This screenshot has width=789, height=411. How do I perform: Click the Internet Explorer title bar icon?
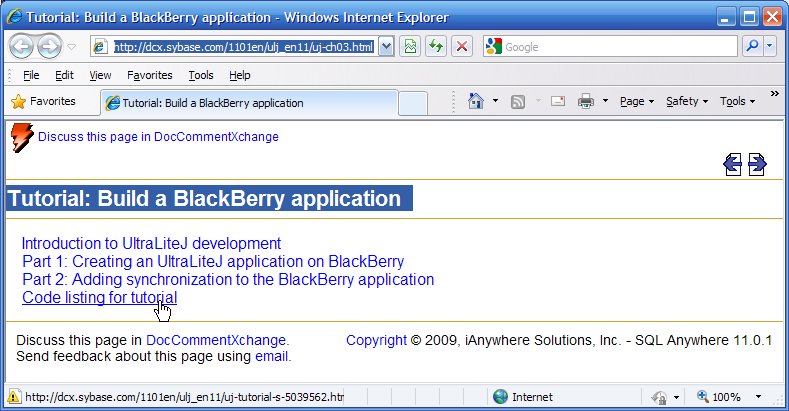(x=14, y=17)
